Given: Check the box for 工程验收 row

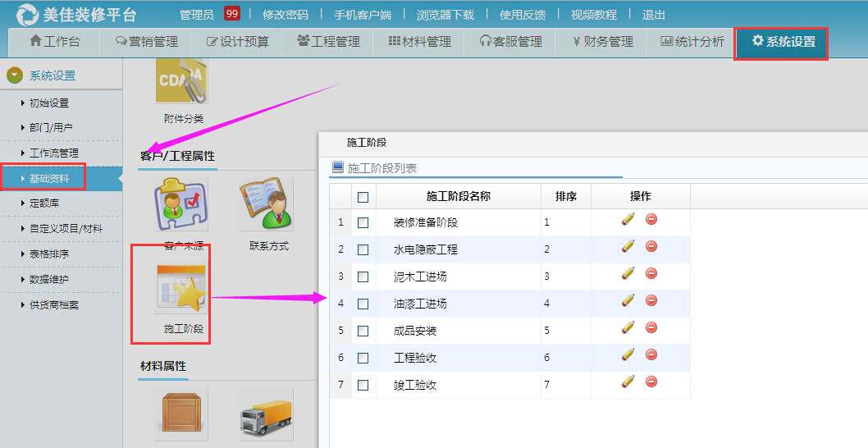Looking at the screenshot, I should click(x=363, y=358).
